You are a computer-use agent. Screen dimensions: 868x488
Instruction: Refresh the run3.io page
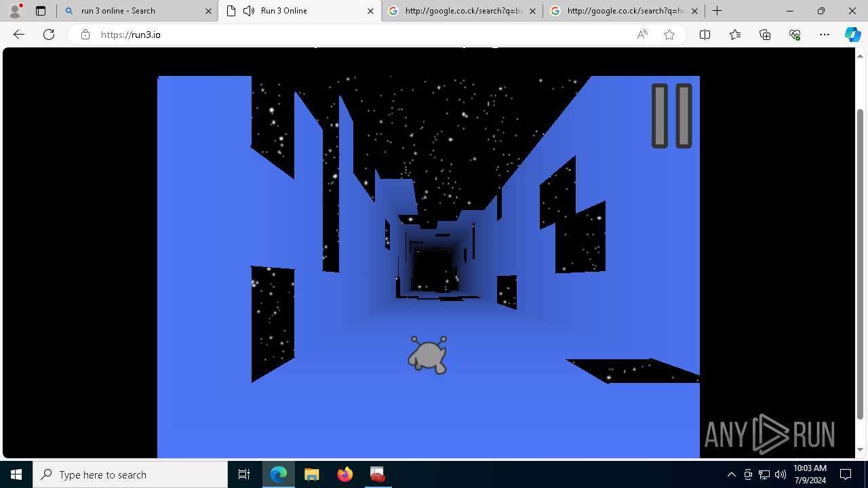pos(49,35)
